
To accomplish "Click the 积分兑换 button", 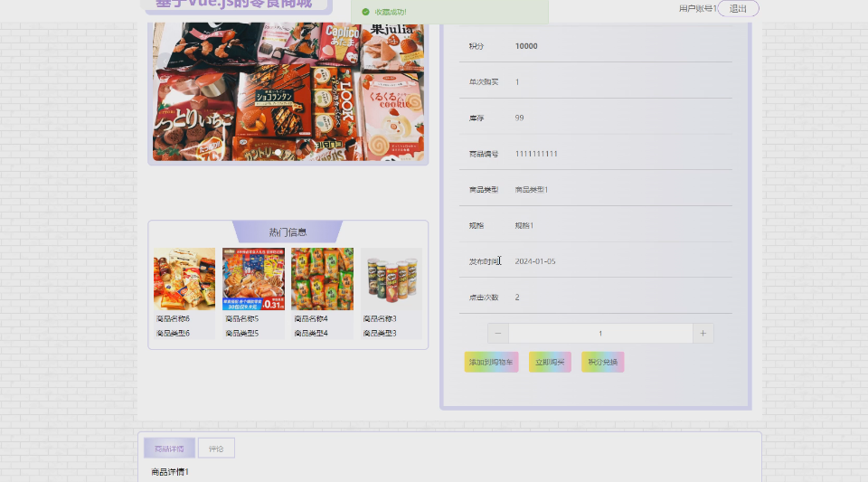I will tap(602, 362).
